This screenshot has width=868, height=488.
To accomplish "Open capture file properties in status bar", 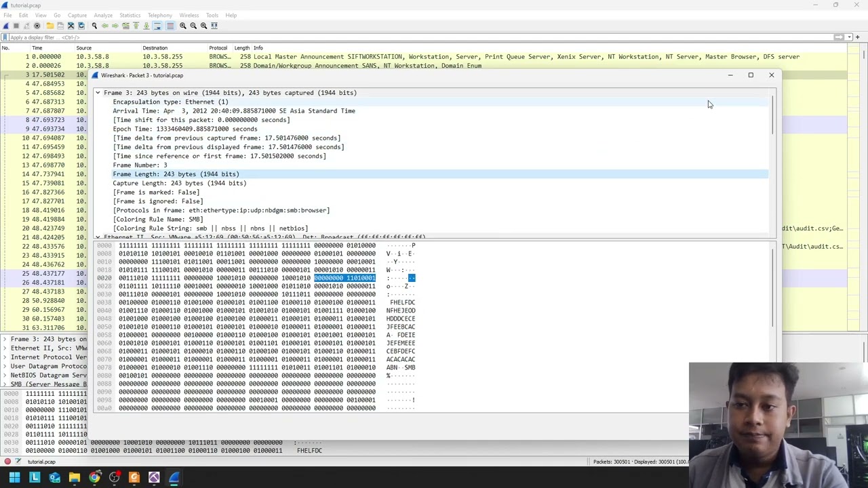I will pos(18,462).
